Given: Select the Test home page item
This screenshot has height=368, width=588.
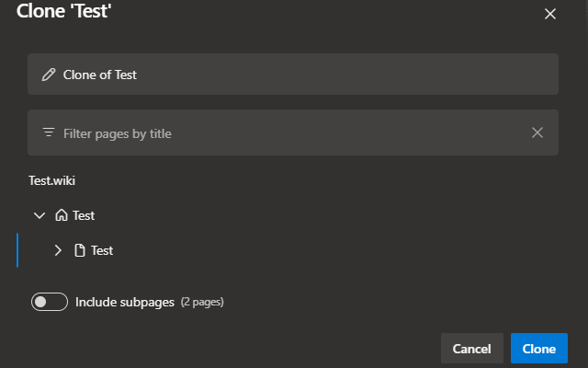Looking at the screenshot, I should 84,215.
